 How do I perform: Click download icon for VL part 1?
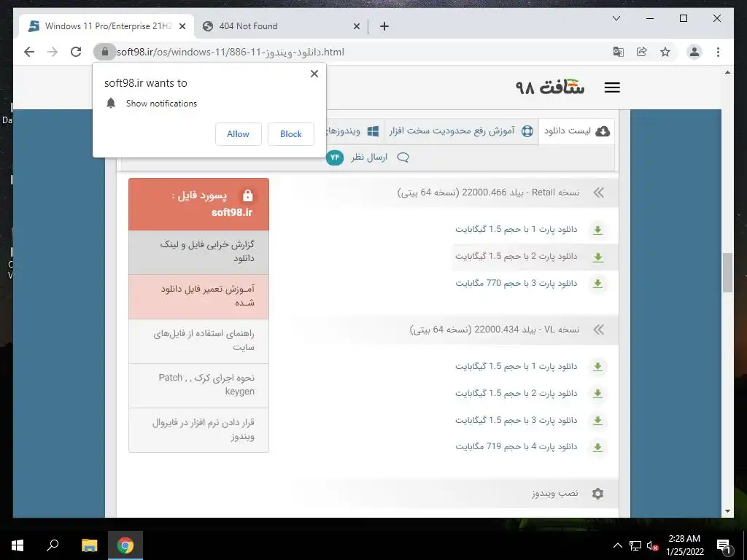click(597, 367)
